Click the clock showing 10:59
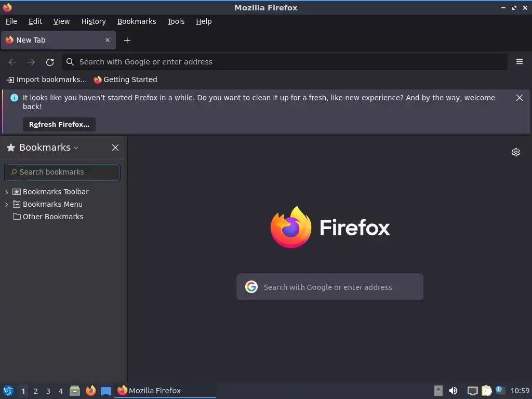 pyautogui.click(x=520, y=391)
